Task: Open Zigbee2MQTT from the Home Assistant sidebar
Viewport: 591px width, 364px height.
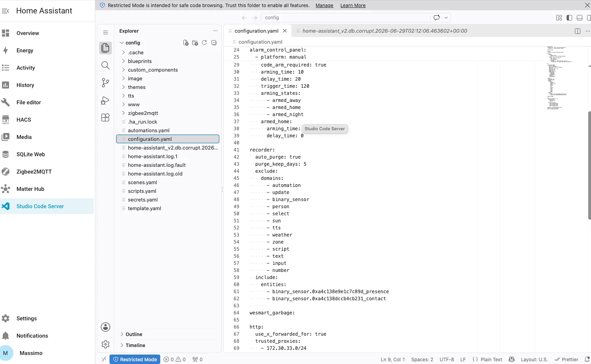Action: coord(47,172)
